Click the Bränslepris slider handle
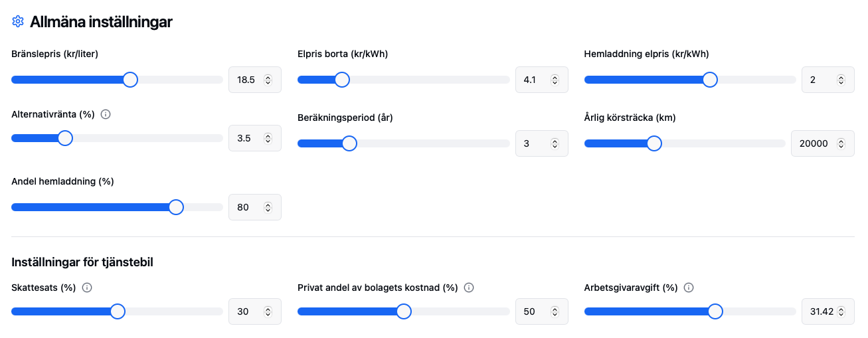 (130, 80)
